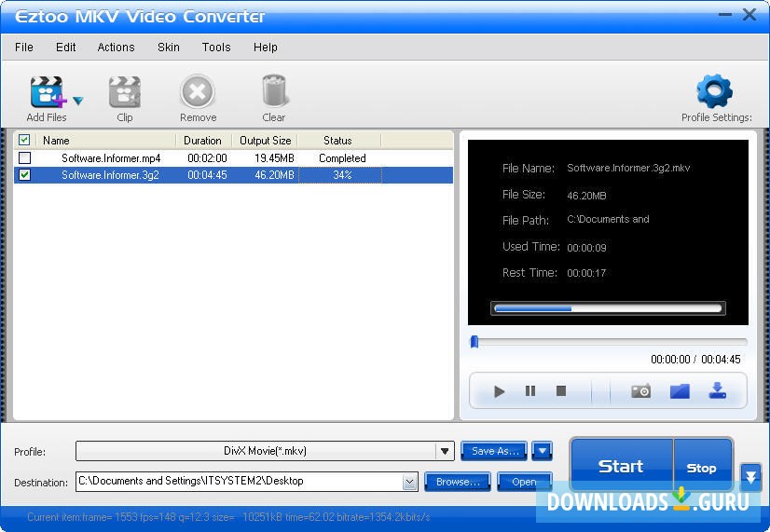This screenshot has width=770, height=532.
Task: Expand the double-arrow panel toggle beside Stop
Action: (x=750, y=476)
